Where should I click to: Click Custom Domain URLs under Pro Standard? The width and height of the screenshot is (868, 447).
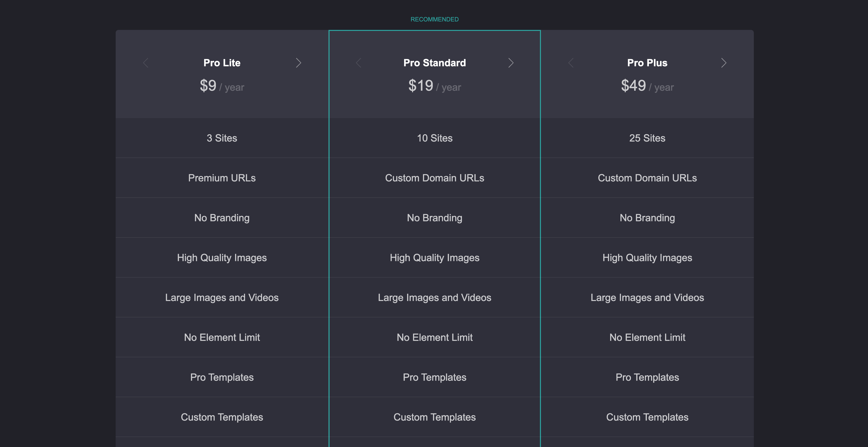pyautogui.click(x=434, y=178)
